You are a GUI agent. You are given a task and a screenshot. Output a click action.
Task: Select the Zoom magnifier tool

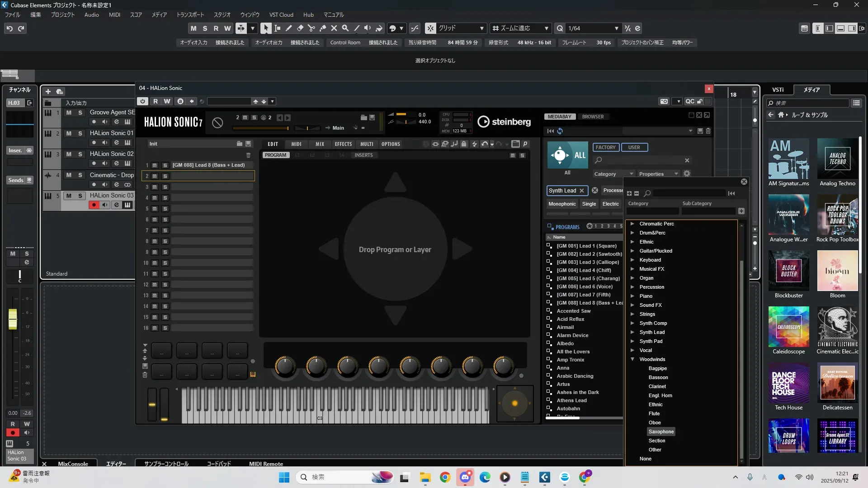[x=345, y=28]
